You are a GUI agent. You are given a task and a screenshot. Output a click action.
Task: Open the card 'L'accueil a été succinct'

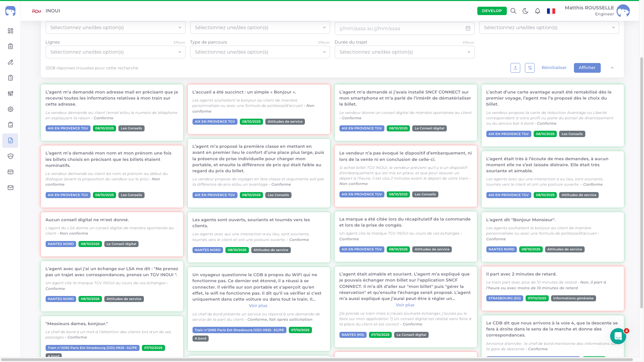point(259,109)
